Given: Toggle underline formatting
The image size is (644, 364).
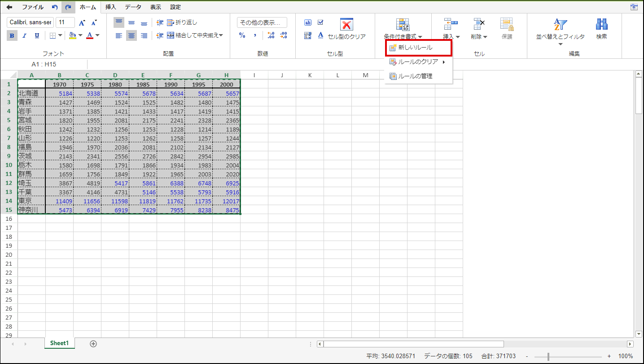Looking at the screenshot, I should 37,35.
